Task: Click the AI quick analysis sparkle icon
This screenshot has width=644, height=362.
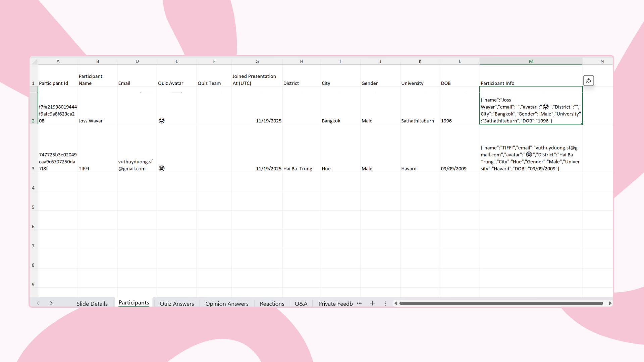Action: point(589,80)
